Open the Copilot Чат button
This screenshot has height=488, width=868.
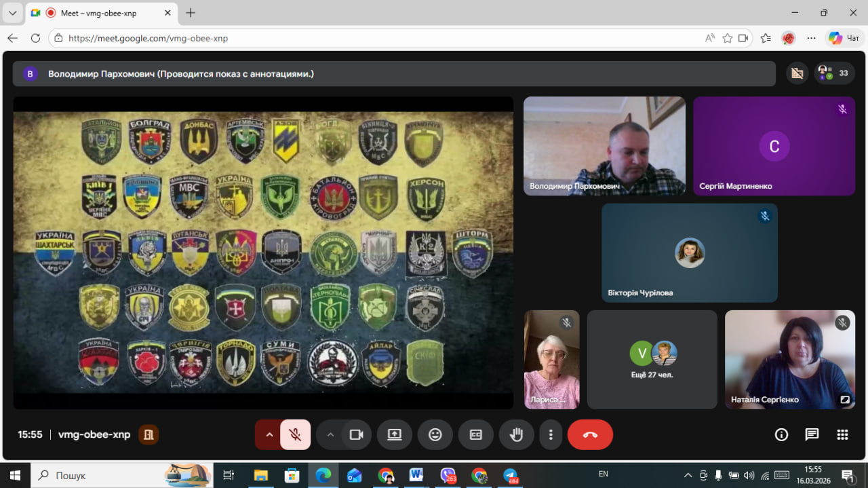[844, 38]
